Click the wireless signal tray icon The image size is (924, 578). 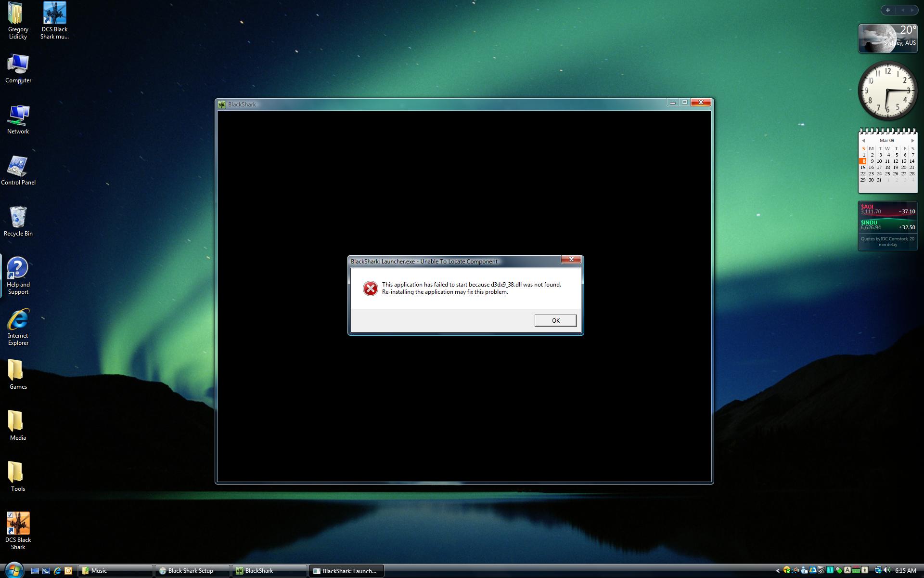point(821,570)
